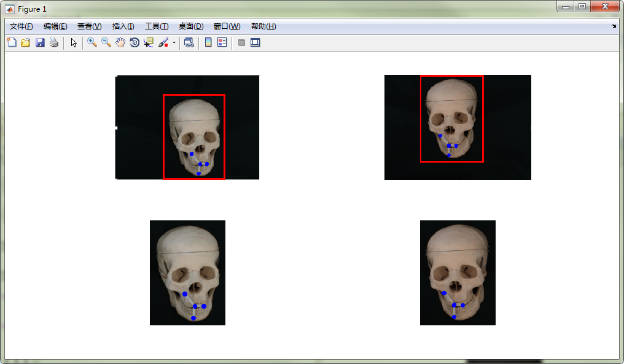Save the figure with floppy disk icon
This screenshot has height=364, width=624.
coord(40,42)
